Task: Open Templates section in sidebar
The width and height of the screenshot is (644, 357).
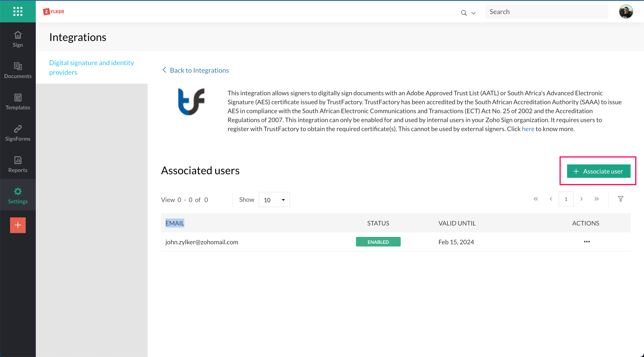Action: pyautogui.click(x=18, y=102)
